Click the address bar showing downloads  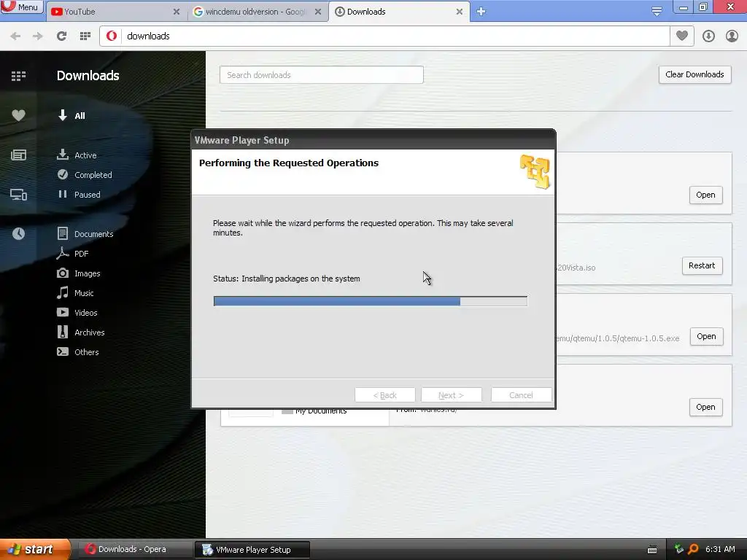384,36
